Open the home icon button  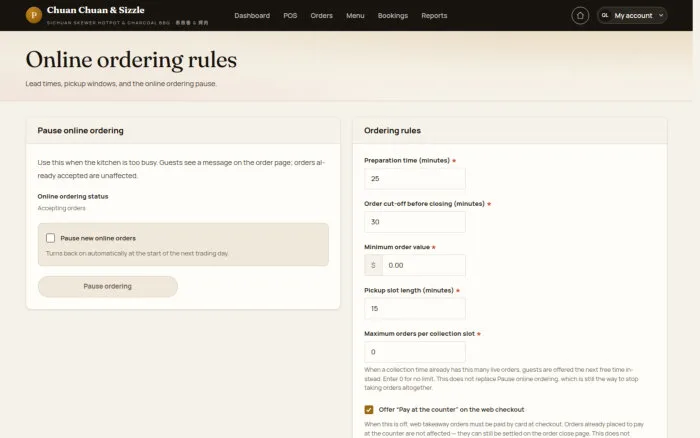tap(580, 16)
